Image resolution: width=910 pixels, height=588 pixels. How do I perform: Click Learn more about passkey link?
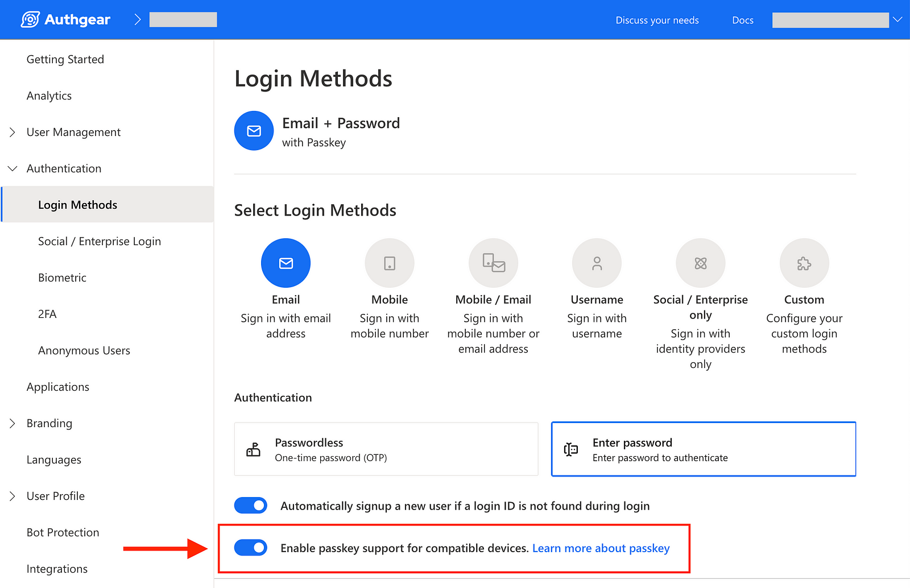601,548
